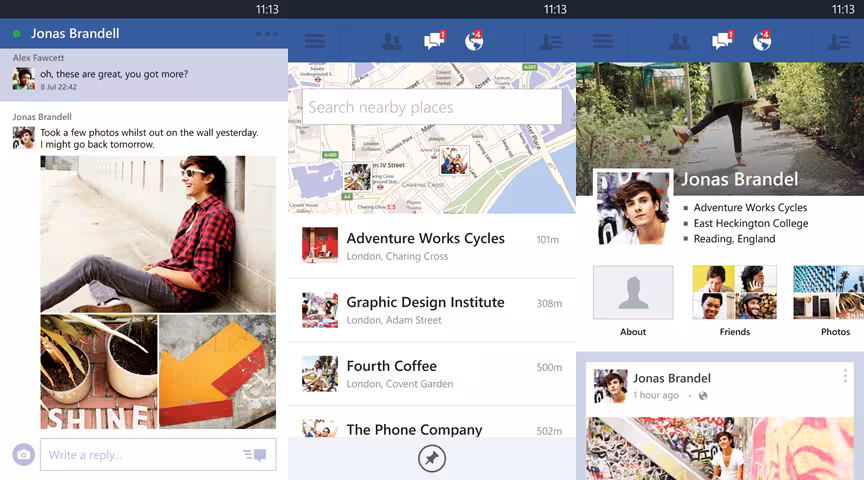
Task: Tap the public privacy globe on post
Action: [703, 396]
